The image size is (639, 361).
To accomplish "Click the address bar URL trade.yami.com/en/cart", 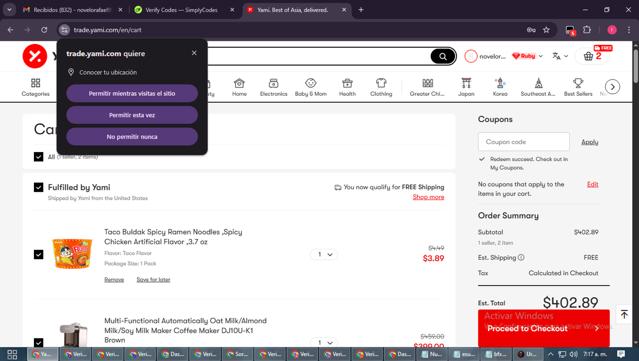I will (x=108, y=30).
